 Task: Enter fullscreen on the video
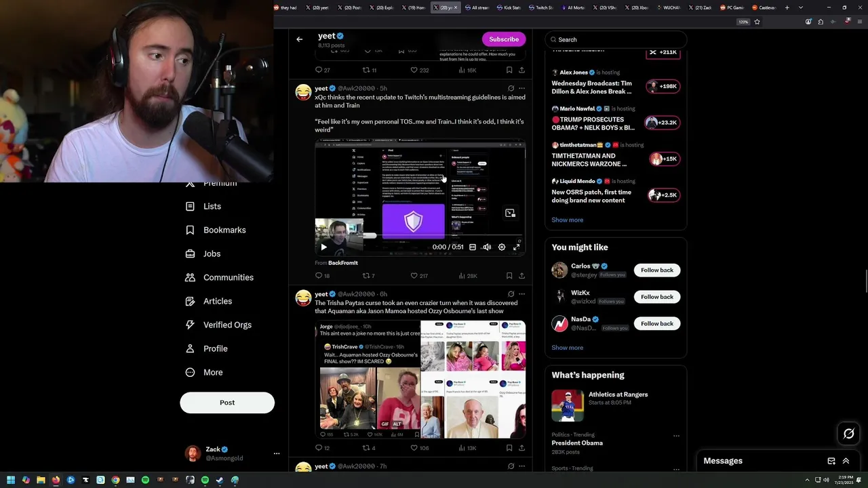click(517, 247)
